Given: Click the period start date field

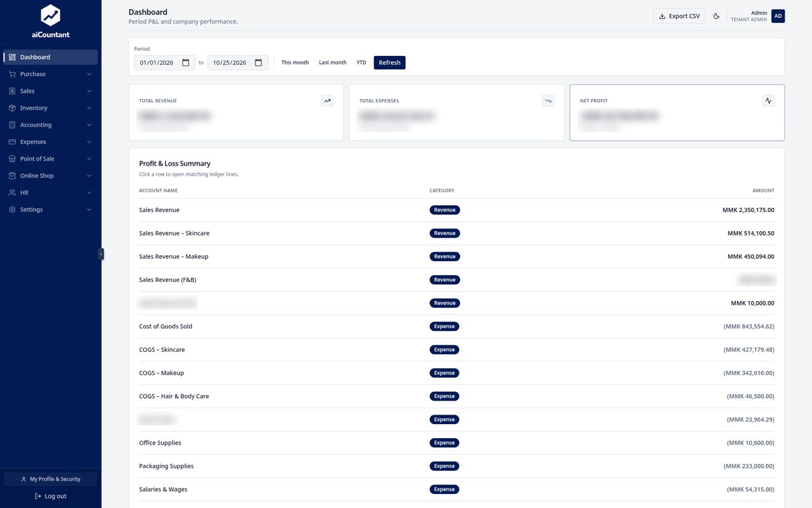Looking at the screenshot, I should click(x=164, y=63).
